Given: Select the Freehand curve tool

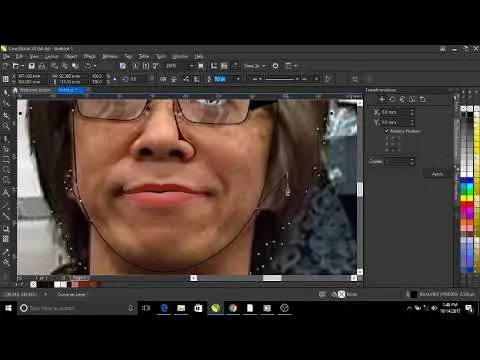Looking at the screenshot, I should click(6, 138).
